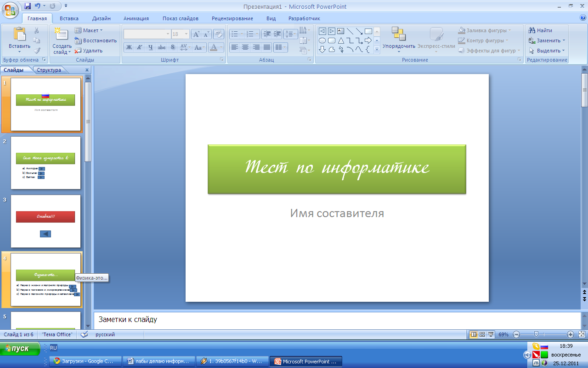The height and width of the screenshot is (368, 588).
Task: Click the Cut scissors icon
Action: 37,30
